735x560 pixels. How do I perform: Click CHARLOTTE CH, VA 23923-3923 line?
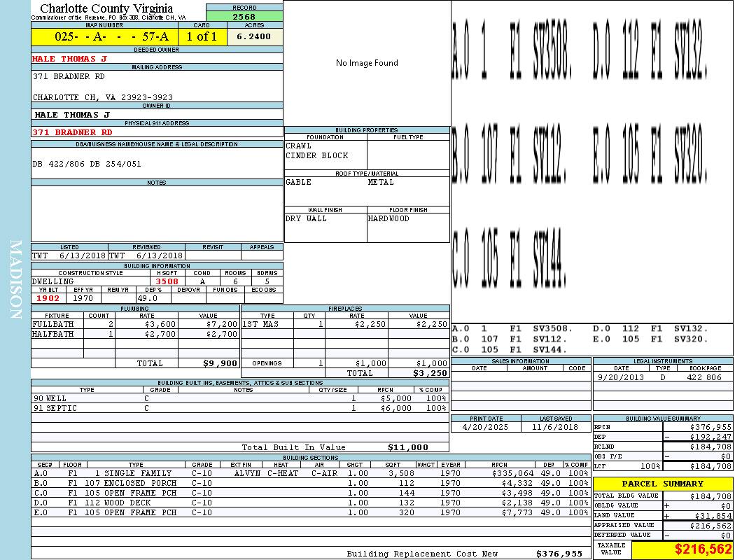[x=103, y=97]
